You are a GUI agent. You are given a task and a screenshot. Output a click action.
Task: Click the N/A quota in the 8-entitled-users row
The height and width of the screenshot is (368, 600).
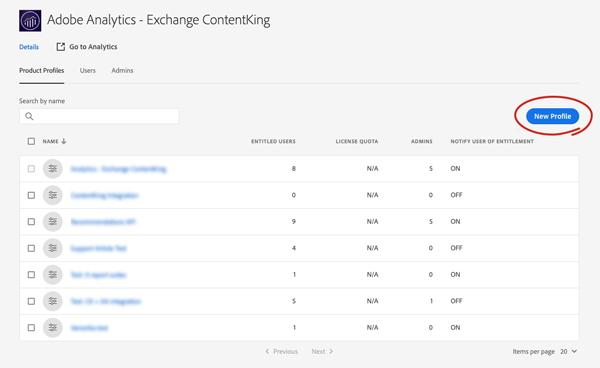(372, 168)
